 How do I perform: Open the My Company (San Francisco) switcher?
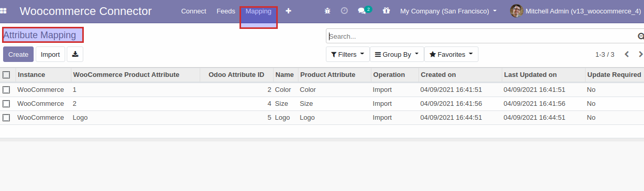(448, 11)
